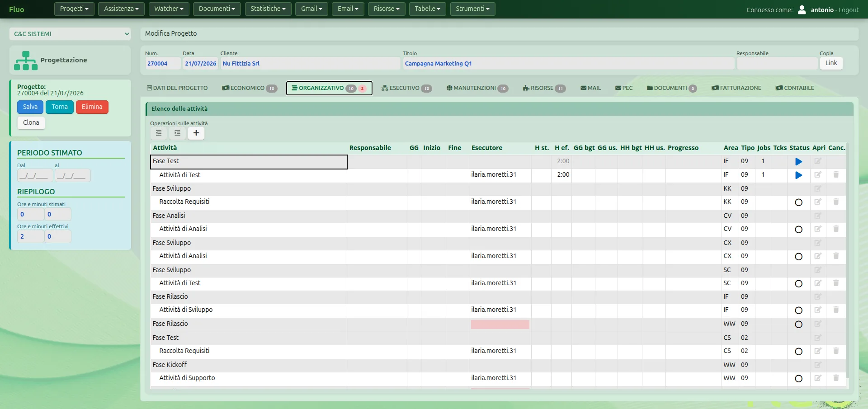Click the Torna button
The image size is (868, 409).
(x=60, y=107)
